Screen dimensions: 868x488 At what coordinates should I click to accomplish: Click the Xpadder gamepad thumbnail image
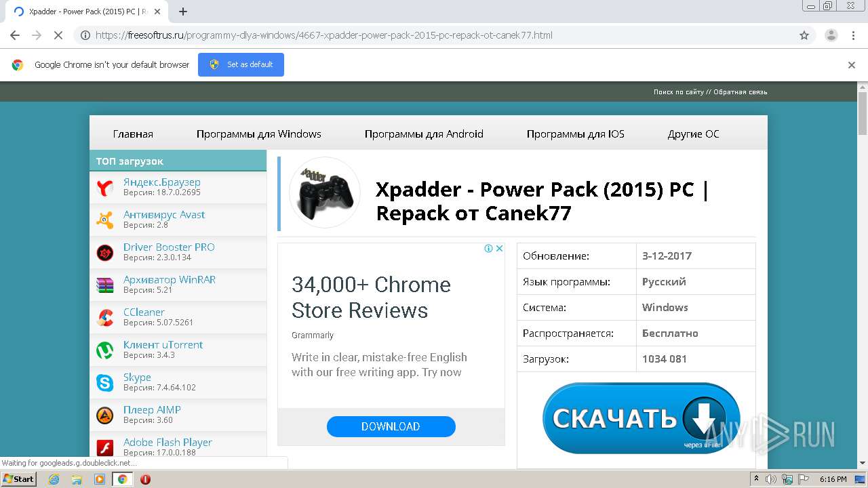click(x=325, y=192)
